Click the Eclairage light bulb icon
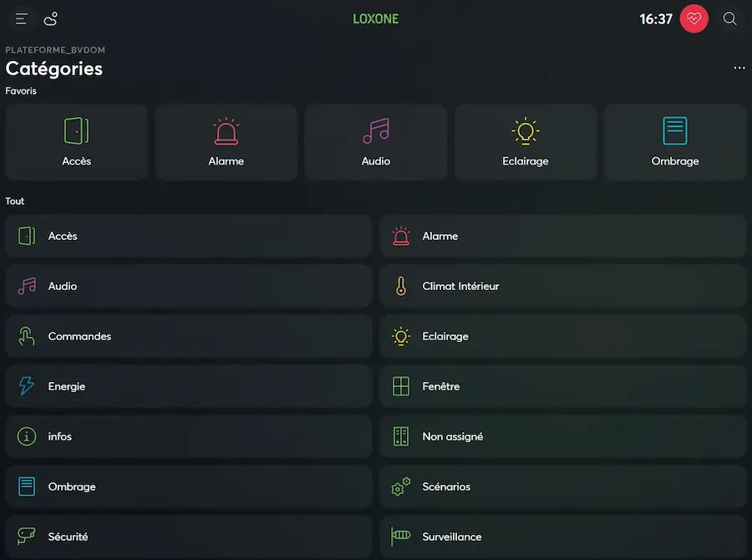Image resolution: width=752 pixels, height=560 pixels. pos(525,130)
